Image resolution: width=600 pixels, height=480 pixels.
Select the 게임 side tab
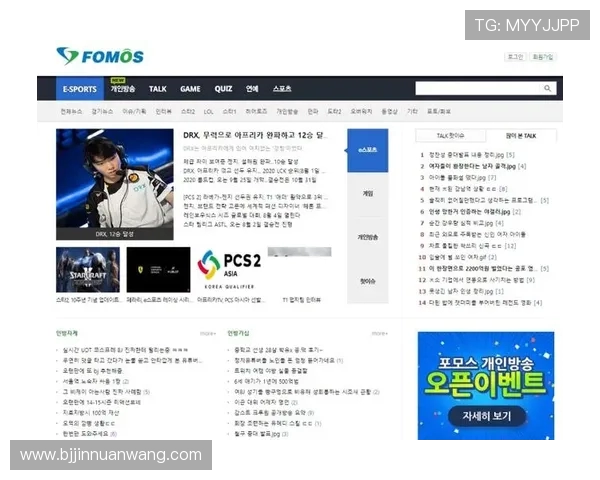(x=368, y=193)
